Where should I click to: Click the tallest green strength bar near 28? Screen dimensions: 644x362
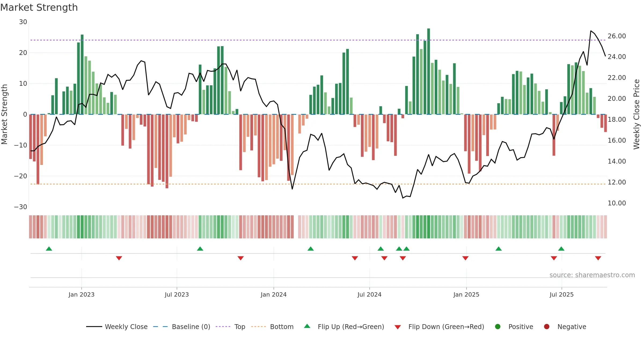point(429,71)
